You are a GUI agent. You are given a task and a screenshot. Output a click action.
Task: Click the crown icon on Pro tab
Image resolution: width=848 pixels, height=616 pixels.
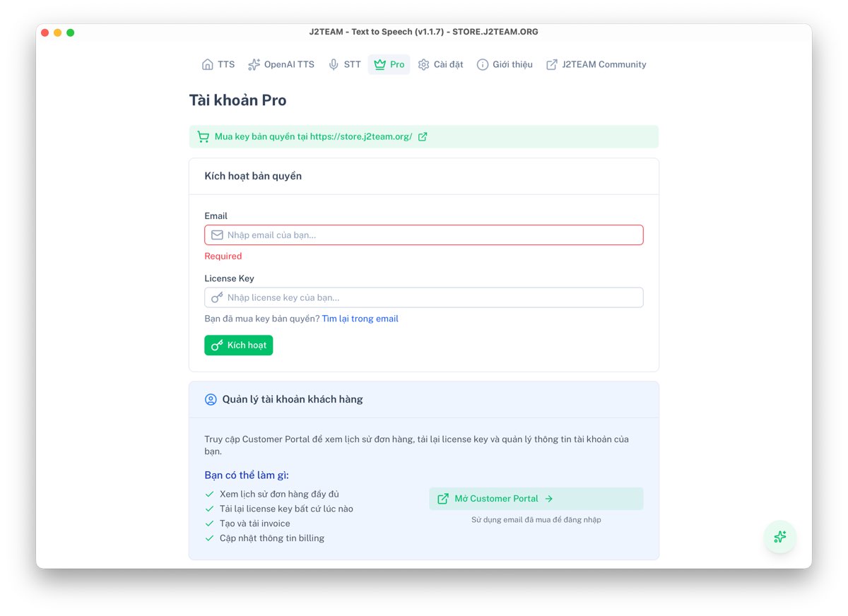(x=379, y=64)
